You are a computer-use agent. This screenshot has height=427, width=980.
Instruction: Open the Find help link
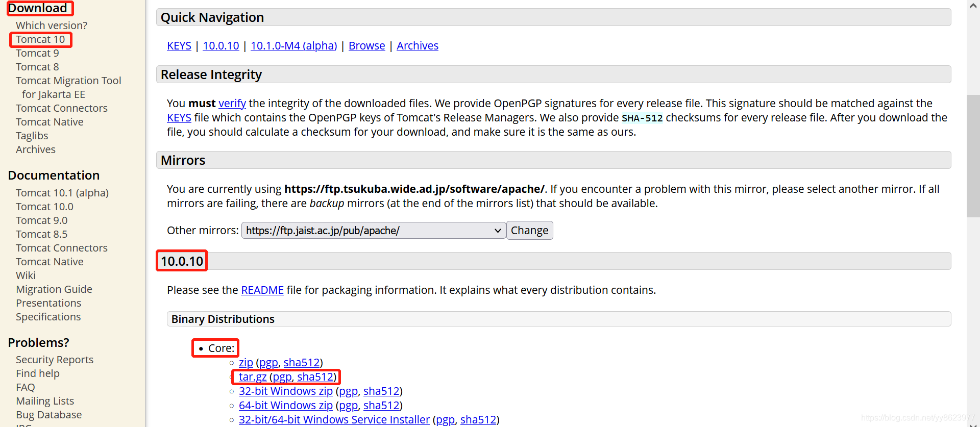(x=38, y=373)
